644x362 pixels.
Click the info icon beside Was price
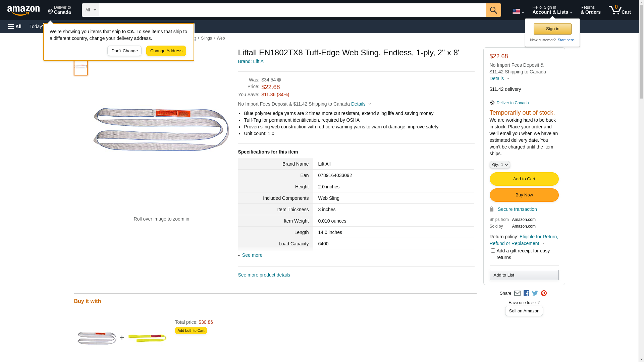(279, 80)
